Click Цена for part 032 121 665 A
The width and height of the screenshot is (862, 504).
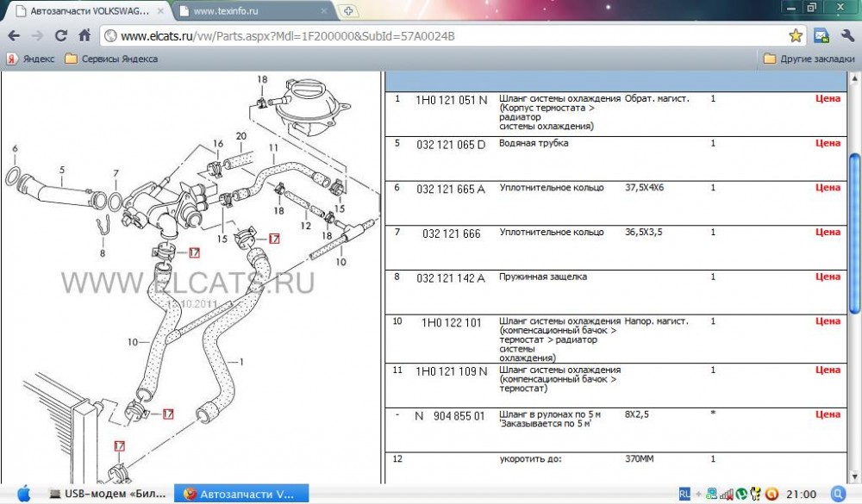click(828, 188)
